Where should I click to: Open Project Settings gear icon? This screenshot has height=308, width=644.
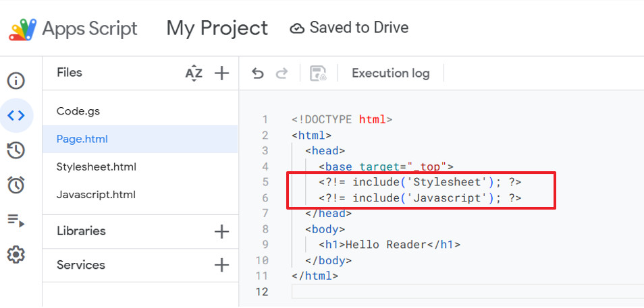tap(16, 255)
